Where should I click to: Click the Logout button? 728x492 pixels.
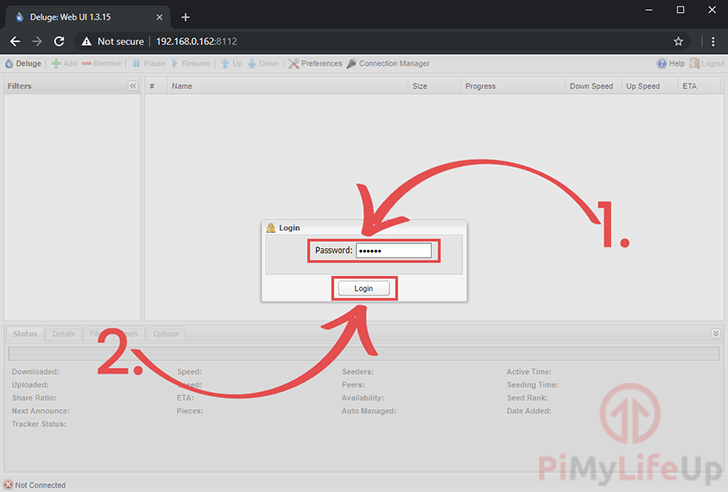pyautogui.click(x=707, y=64)
